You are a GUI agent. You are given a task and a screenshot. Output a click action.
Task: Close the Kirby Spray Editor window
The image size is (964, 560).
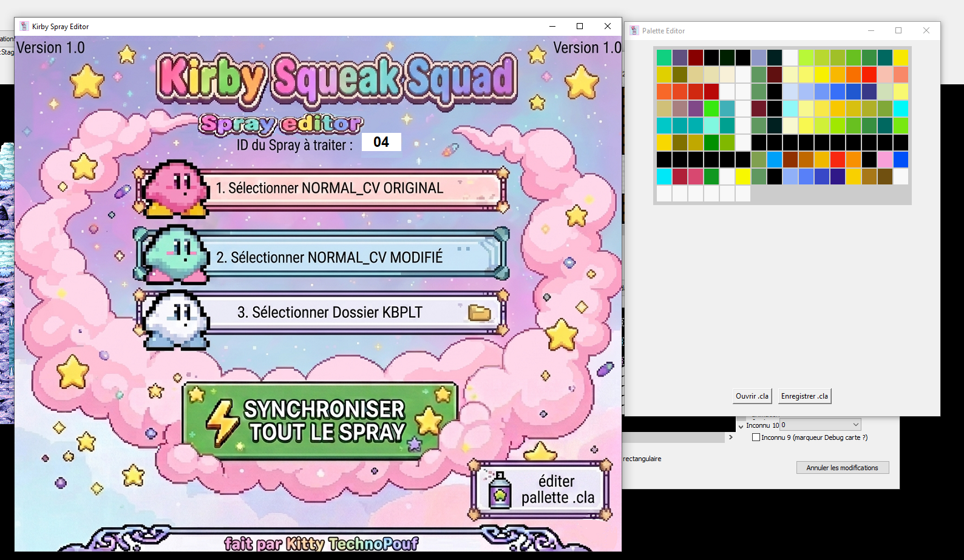point(608,26)
